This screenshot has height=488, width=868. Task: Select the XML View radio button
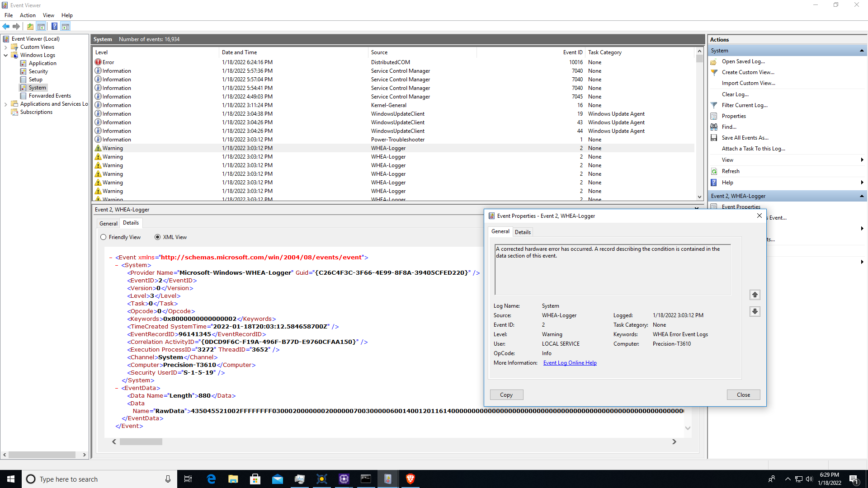[158, 237]
